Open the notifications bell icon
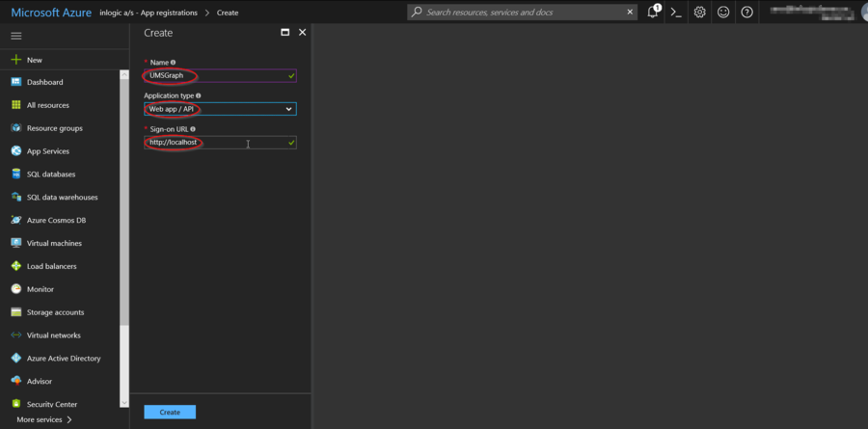This screenshot has width=868, height=429. [x=653, y=13]
